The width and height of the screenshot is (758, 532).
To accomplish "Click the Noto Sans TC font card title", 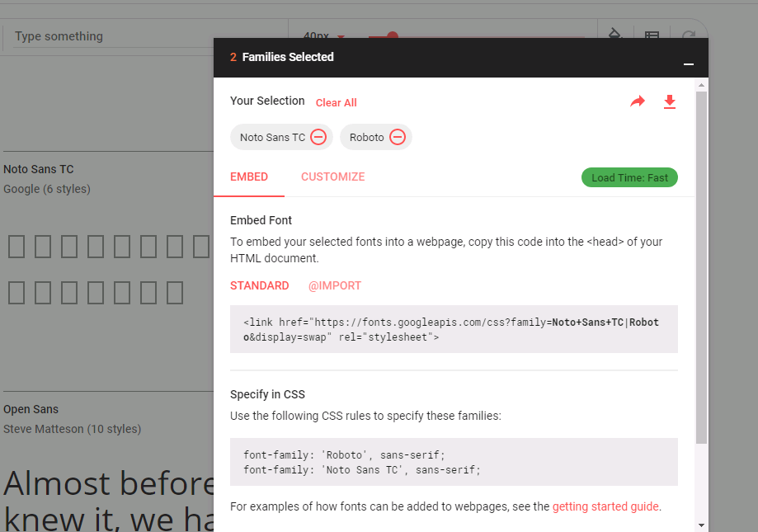I will coord(39,169).
